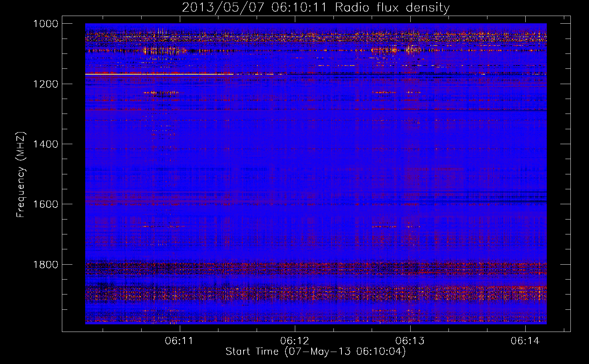Click the bright yellow emission line near 1170 MHz
This screenshot has width=589, height=364.
tap(159, 74)
